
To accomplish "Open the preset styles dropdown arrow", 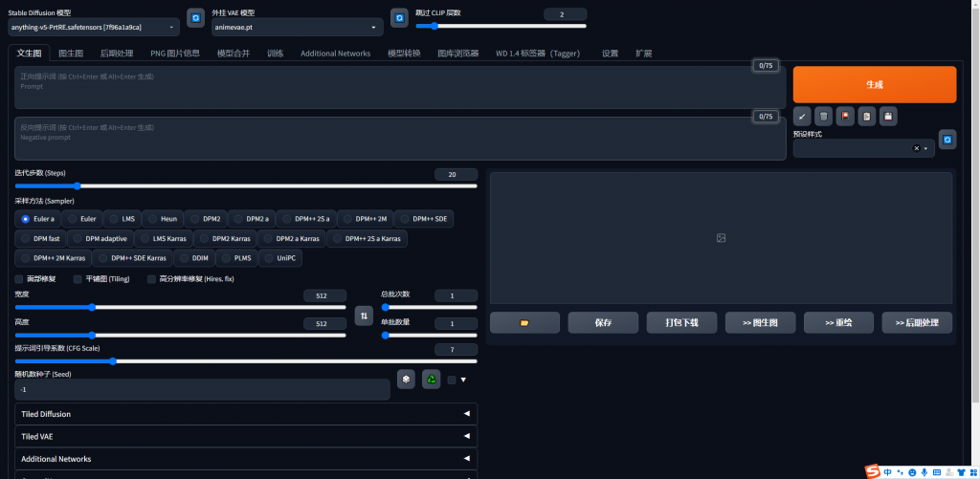I will point(925,148).
